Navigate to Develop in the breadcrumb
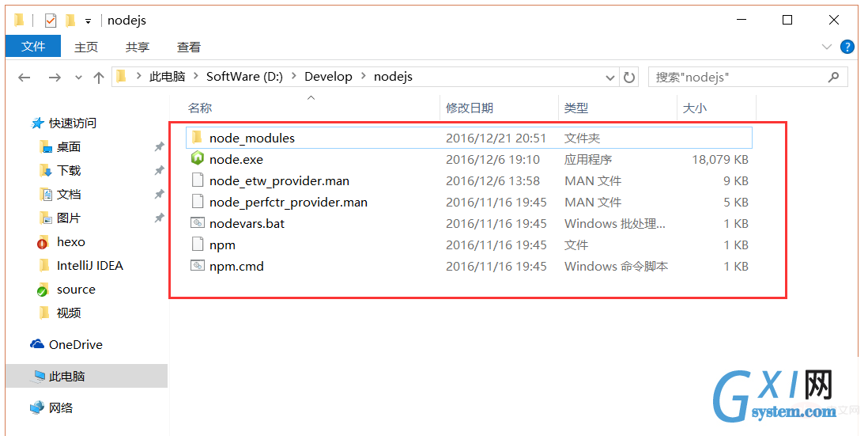 [x=328, y=77]
